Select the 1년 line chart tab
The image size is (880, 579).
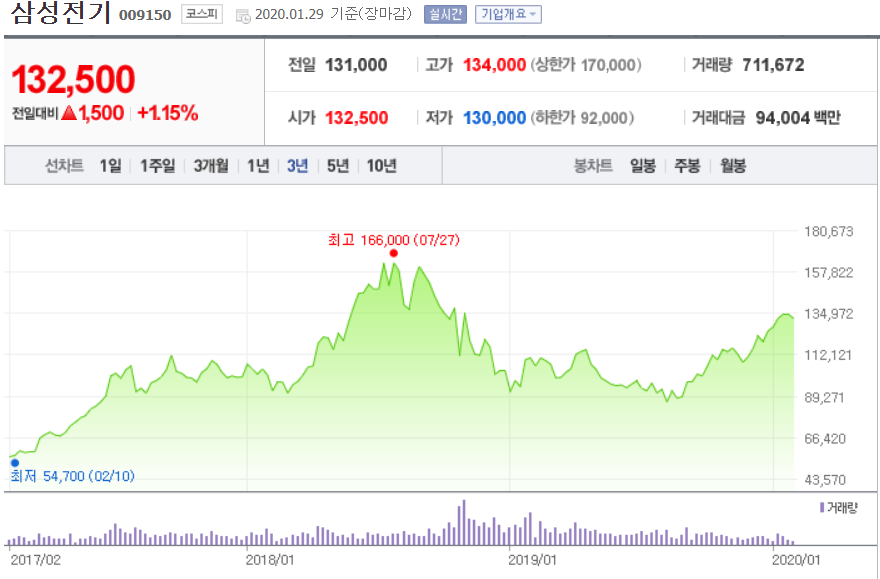click(258, 166)
